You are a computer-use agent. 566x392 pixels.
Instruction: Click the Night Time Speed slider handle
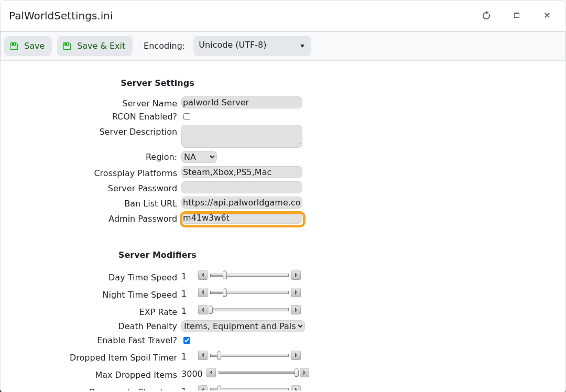point(224,293)
